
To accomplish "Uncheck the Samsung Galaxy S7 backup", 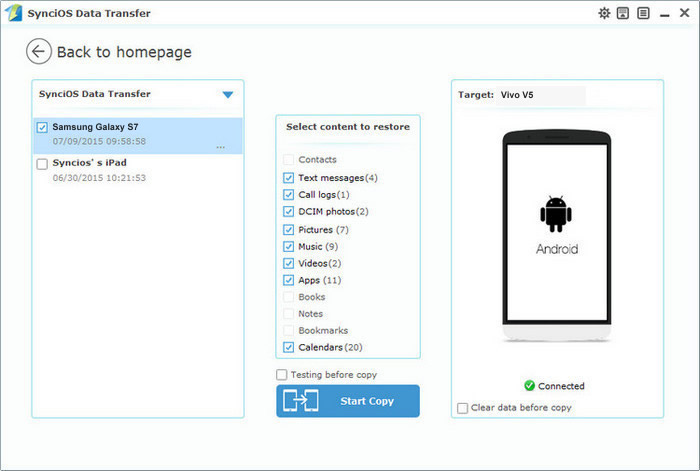I will coord(42,128).
